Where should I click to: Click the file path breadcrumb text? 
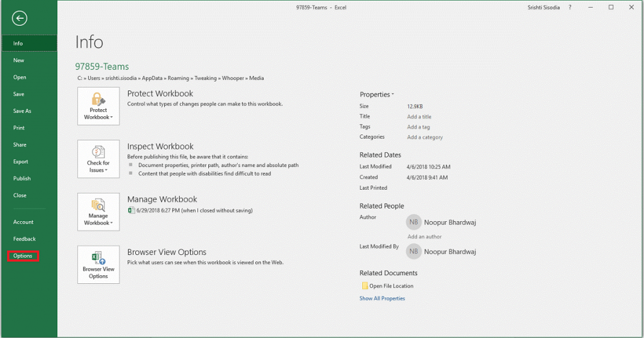(170, 78)
